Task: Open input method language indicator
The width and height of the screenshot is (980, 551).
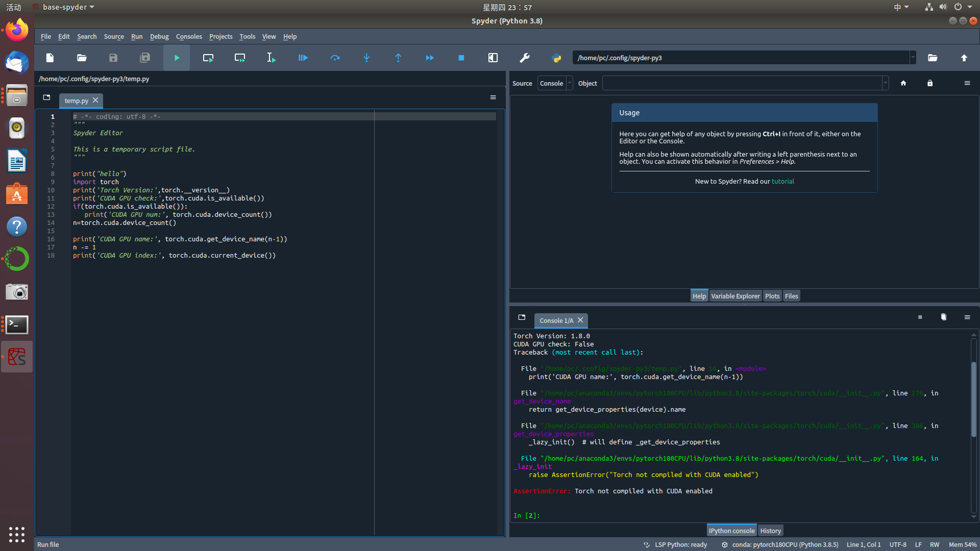Action: coord(901,7)
